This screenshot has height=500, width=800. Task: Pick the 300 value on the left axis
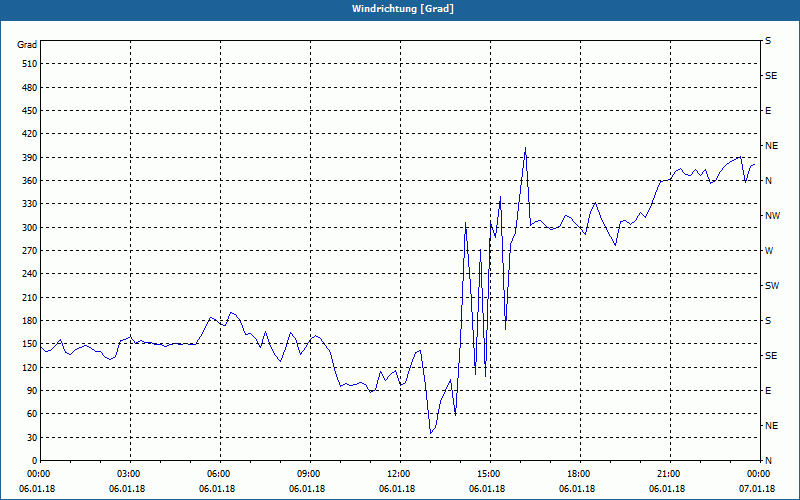pyautogui.click(x=30, y=228)
